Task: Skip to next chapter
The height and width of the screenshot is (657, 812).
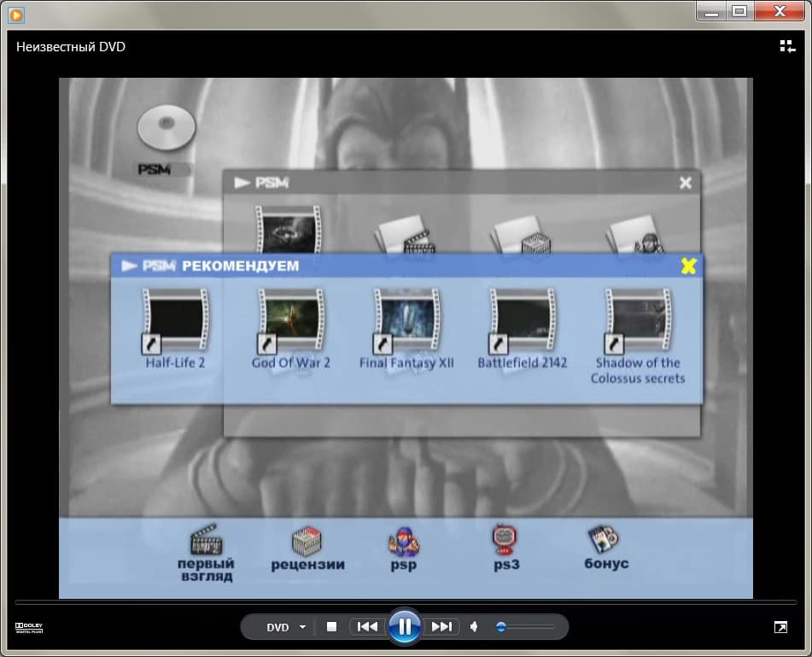Action: 441,627
